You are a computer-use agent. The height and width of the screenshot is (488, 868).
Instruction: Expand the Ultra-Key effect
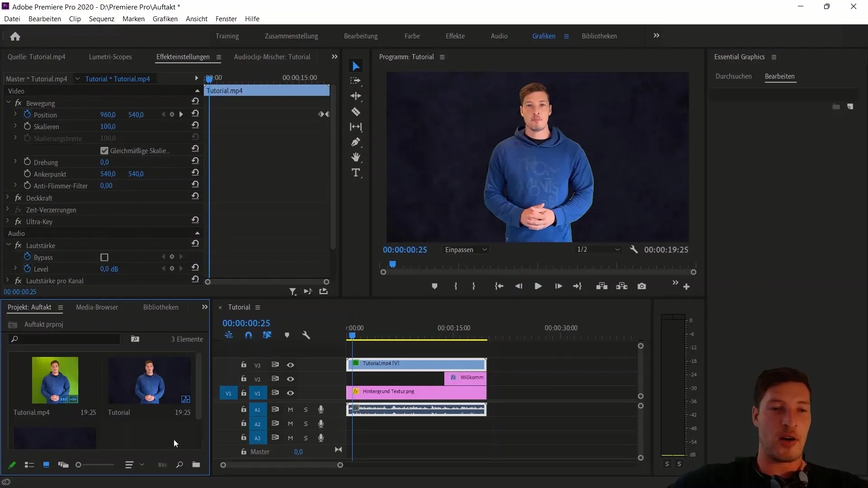pyautogui.click(x=8, y=221)
